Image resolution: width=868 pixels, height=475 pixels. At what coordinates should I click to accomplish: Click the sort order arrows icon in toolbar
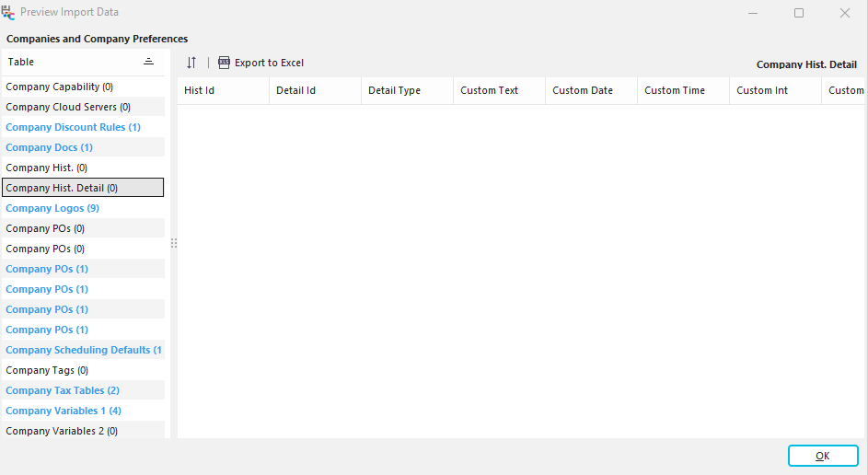tap(191, 63)
